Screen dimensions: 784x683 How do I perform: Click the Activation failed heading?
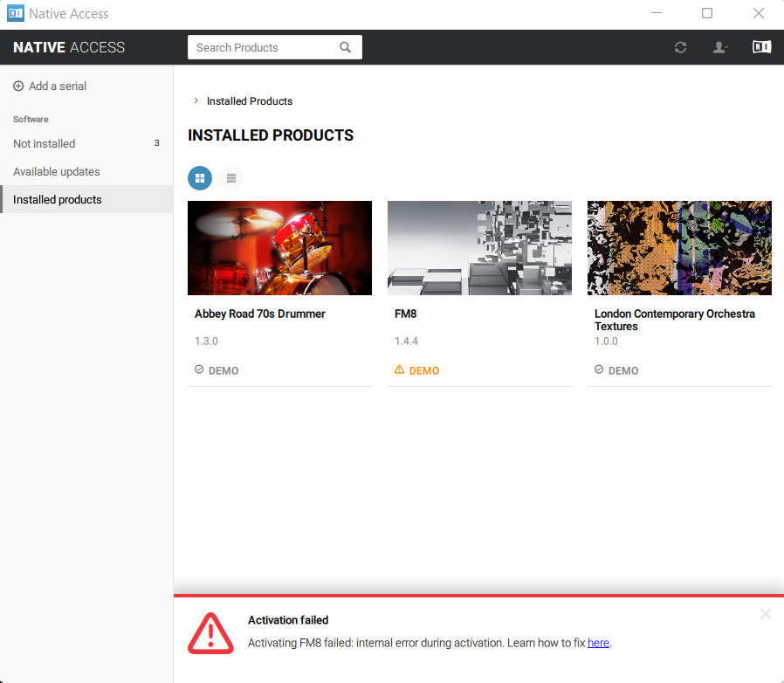click(288, 620)
